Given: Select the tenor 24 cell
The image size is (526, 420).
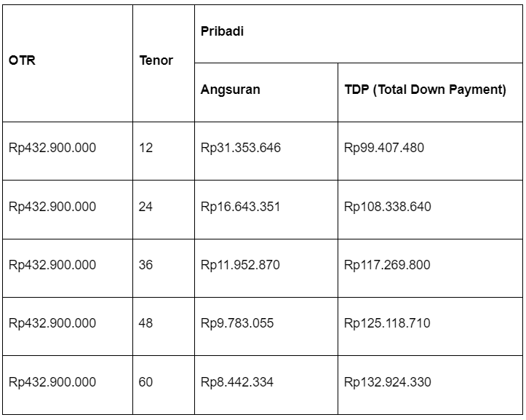Looking at the screenshot, I should coord(146,207).
